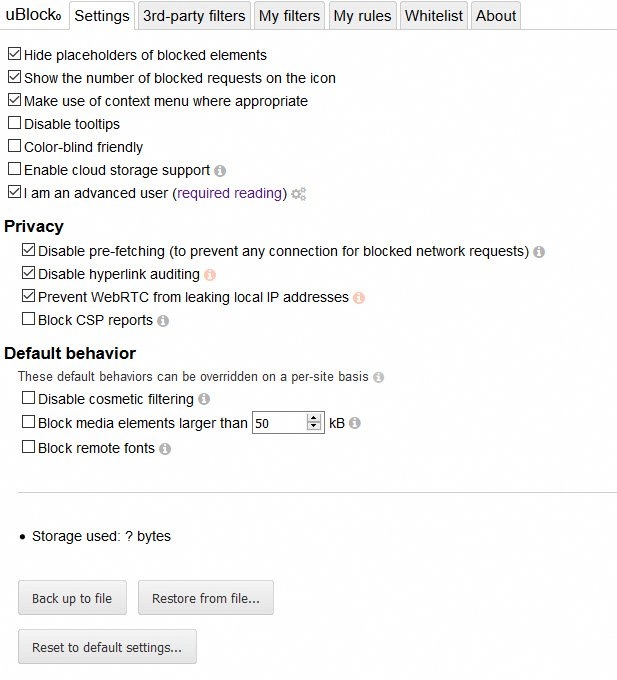Click info icon beside WebRTC option
The width and height of the screenshot is (617, 680).
[x=359, y=298]
